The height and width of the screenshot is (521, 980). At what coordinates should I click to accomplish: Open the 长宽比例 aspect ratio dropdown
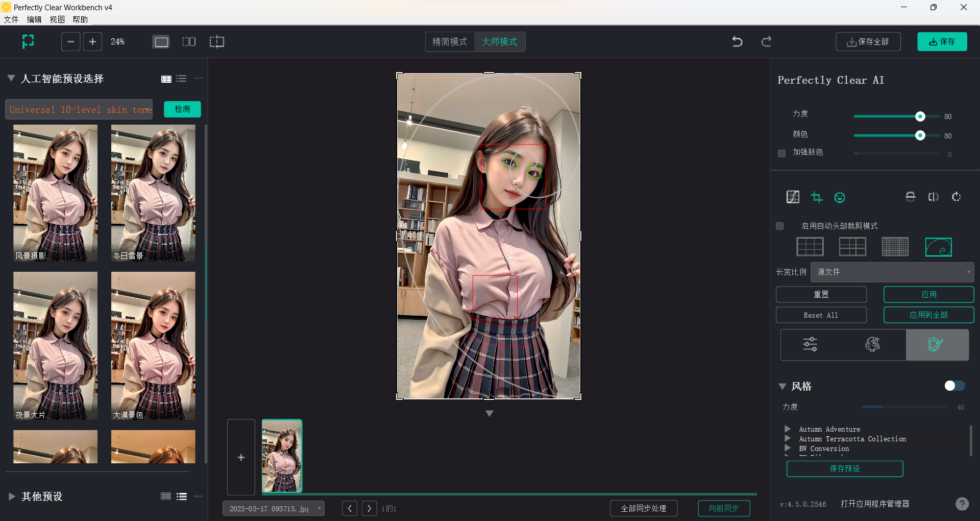pyautogui.click(x=892, y=272)
